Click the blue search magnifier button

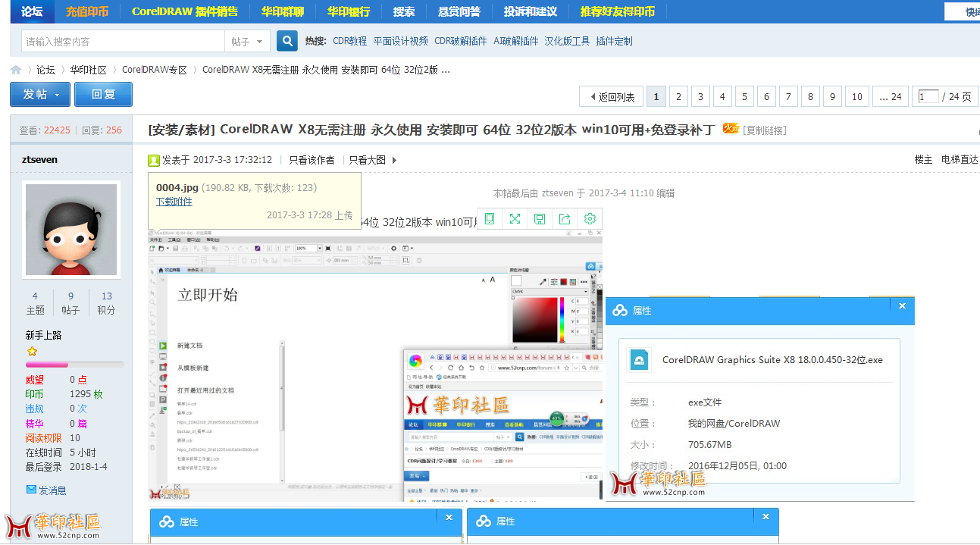pos(287,41)
